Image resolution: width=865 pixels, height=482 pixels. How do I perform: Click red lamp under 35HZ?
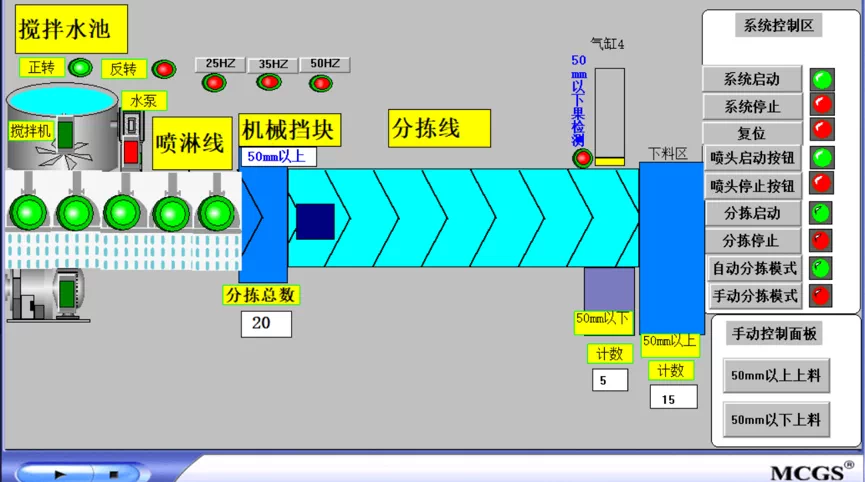tap(269, 82)
